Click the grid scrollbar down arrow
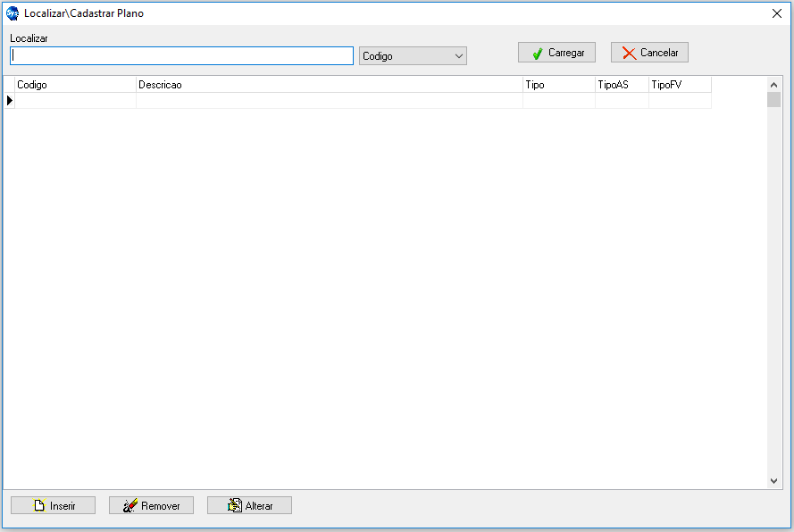Screen dimensions: 794x532 (x=773, y=481)
